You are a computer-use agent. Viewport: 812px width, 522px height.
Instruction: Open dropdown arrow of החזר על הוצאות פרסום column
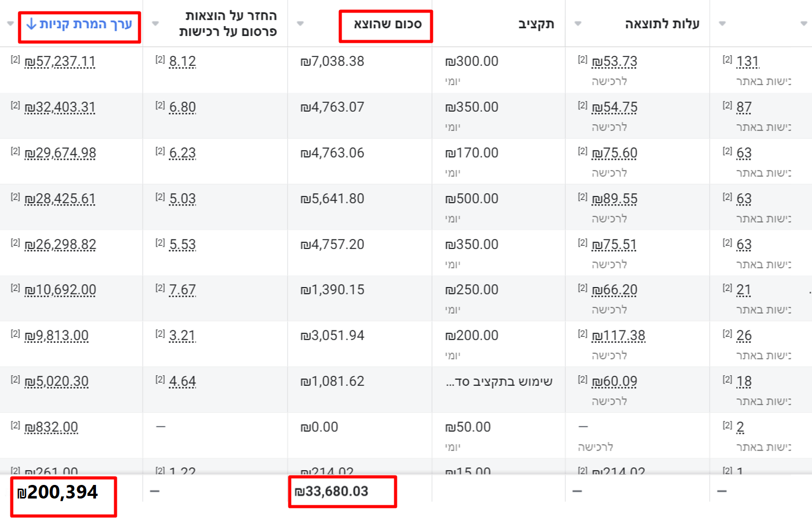155,24
